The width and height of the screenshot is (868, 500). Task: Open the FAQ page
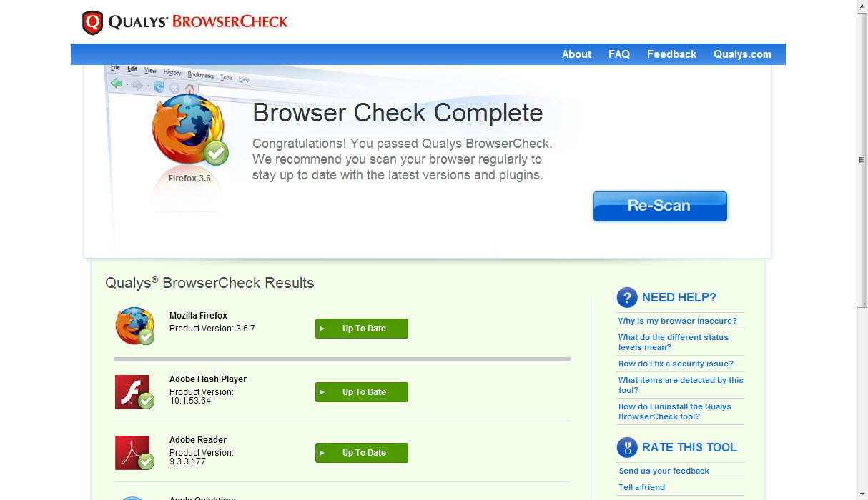click(619, 54)
